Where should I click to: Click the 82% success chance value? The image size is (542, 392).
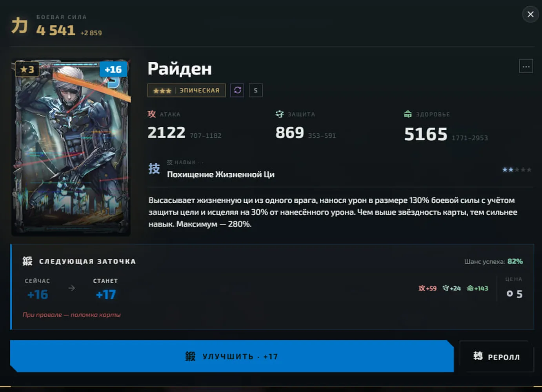click(x=515, y=261)
